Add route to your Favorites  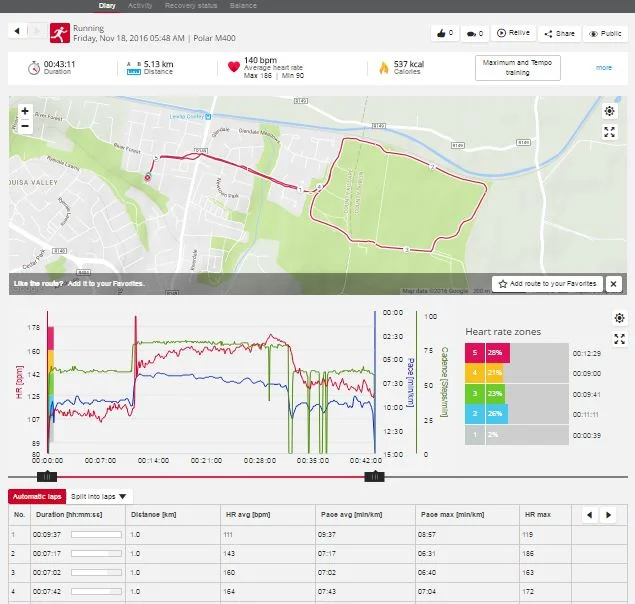(547, 284)
